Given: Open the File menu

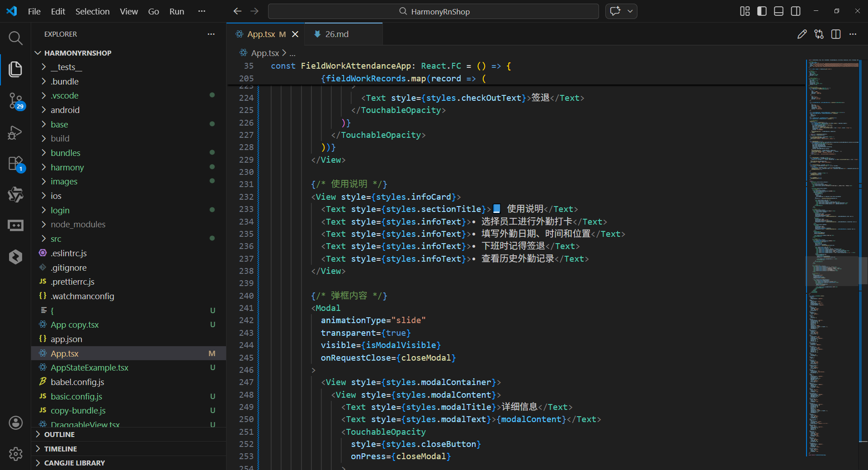Looking at the screenshot, I should pyautogui.click(x=34, y=11).
